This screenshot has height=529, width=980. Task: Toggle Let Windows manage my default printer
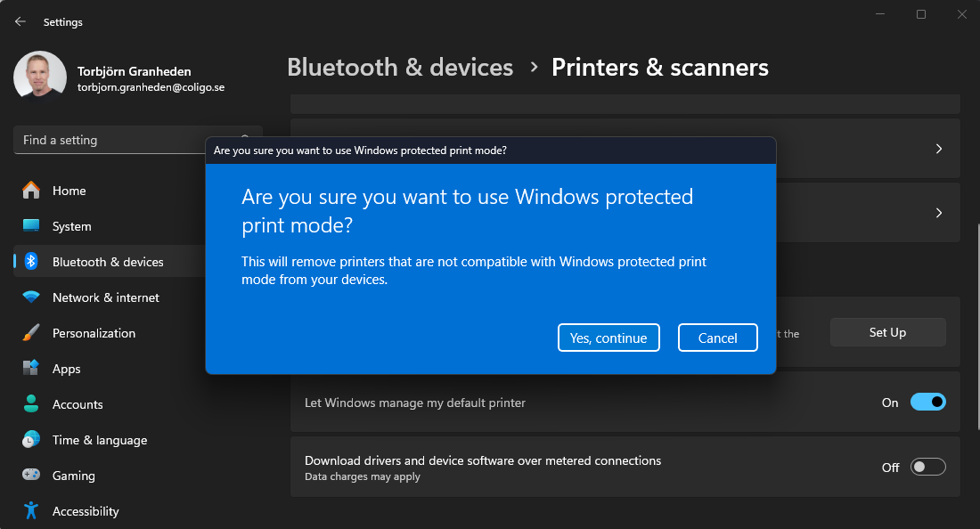click(928, 403)
